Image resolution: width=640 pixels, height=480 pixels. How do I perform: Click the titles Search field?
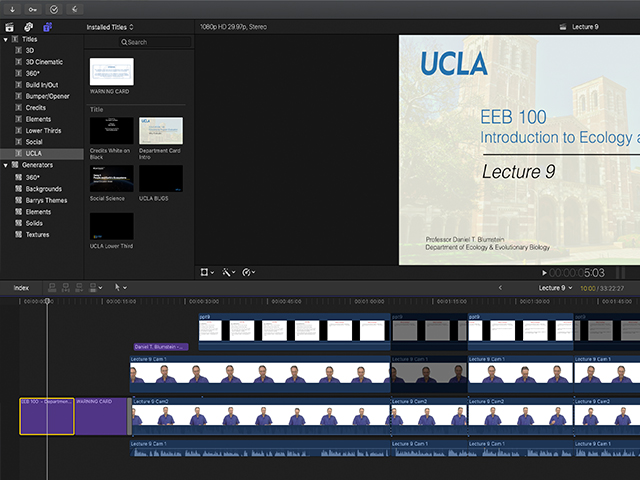tap(154, 42)
